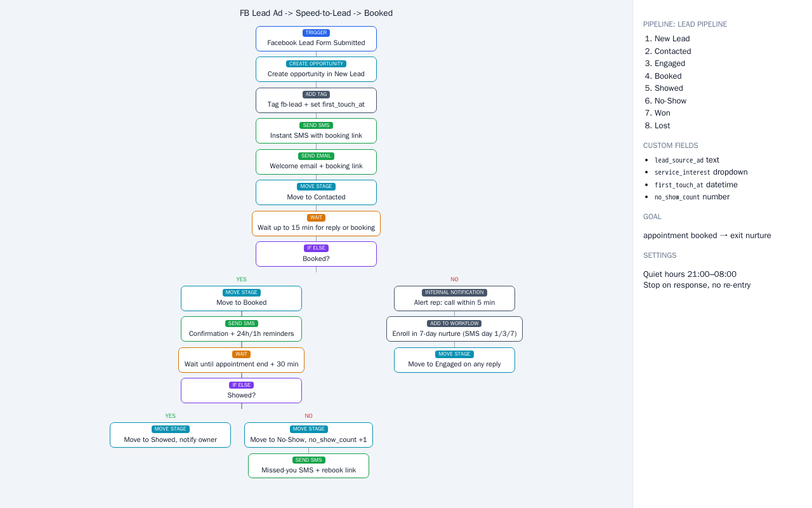Select the Engaged pipeline stage

point(670,63)
